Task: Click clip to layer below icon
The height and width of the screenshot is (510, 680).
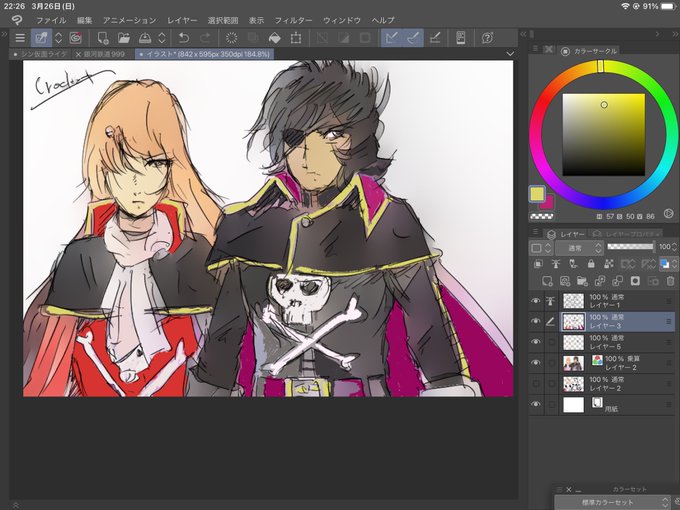Action: pos(538,264)
